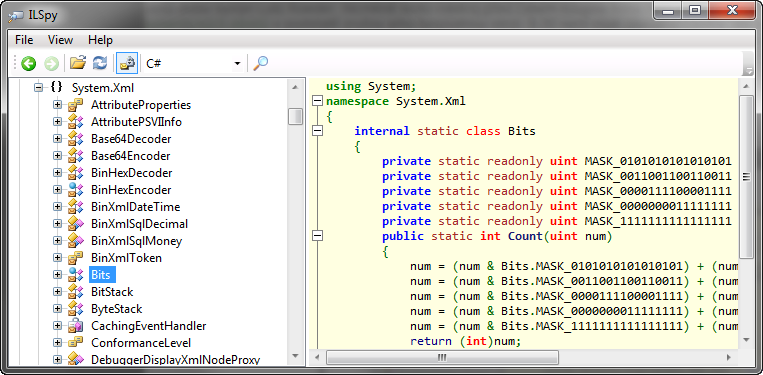Click the BinHexEncoder class icon
763x375 pixels.
click(x=75, y=190)
